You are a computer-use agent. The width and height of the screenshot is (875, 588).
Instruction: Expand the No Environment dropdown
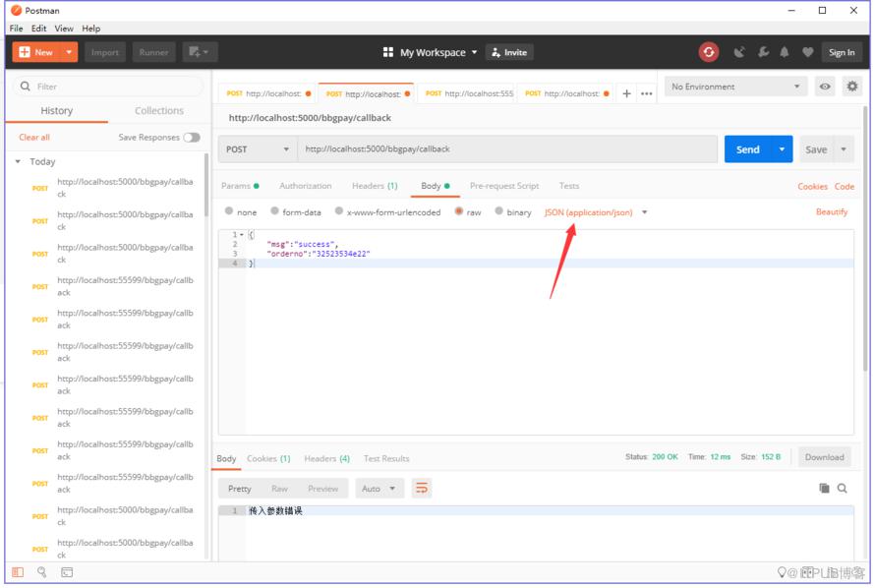tap(735, 87)
